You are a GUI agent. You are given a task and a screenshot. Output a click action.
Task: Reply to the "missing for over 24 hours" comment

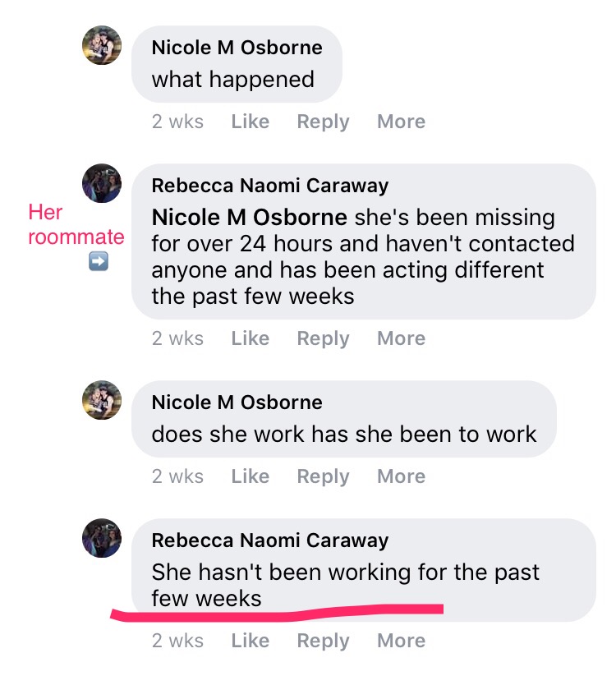(323, 338)
